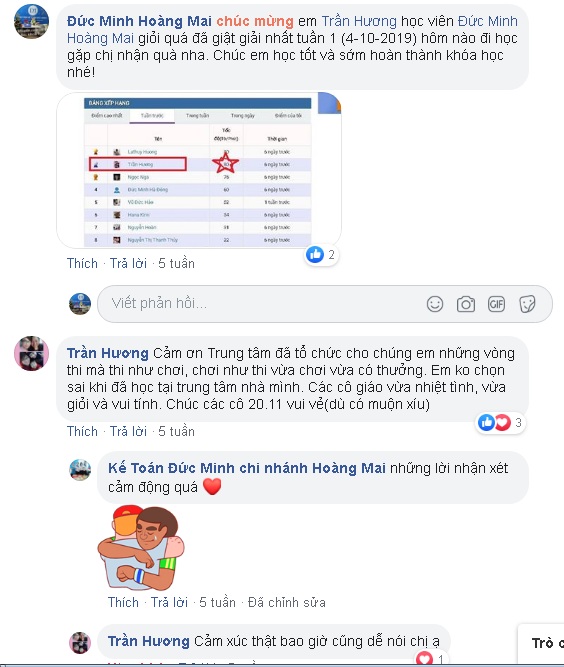Open emoji picker in reply box
Screen dimensions: 564x667
click(435, 304)
